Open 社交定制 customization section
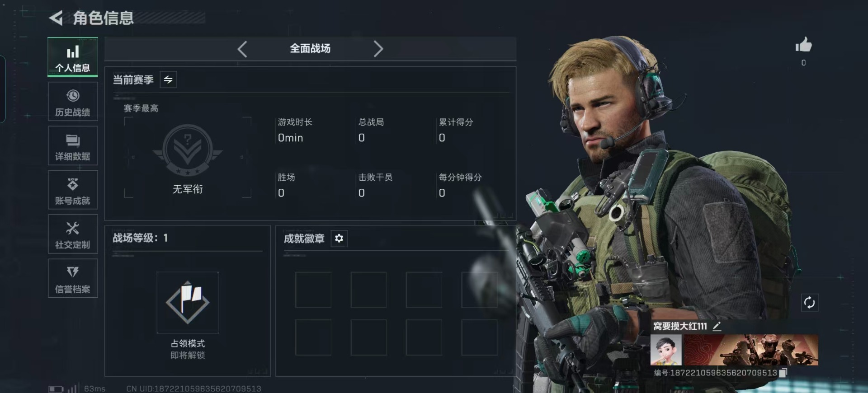868x393 pixels. (73, 234)
